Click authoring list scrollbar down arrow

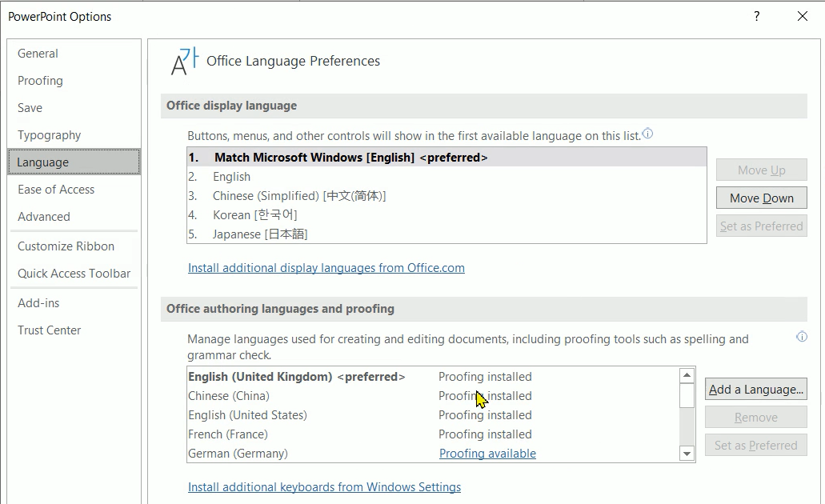click(687, 454)
